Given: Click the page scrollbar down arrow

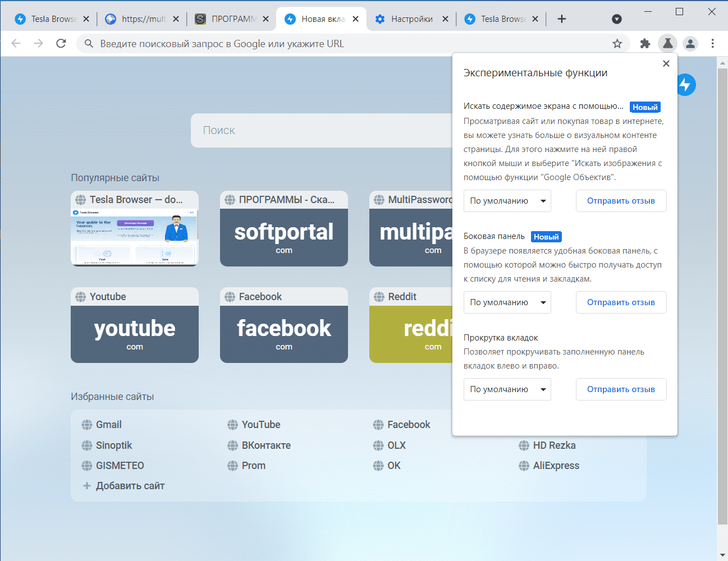Looking at the screenshot, I should coord(722,555).
